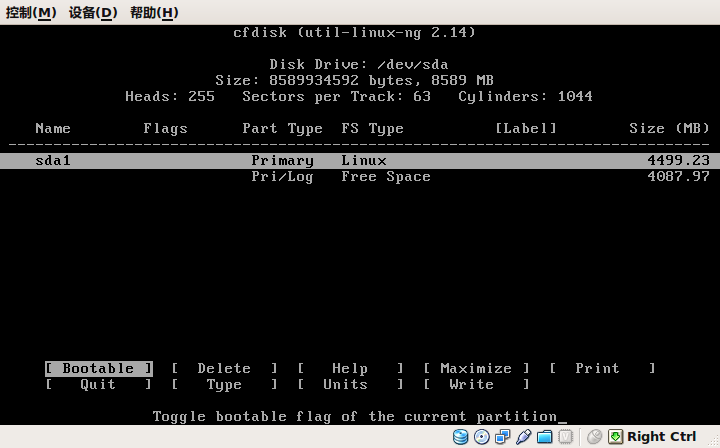Select the Write option in cfdisk
The height and width of the screenshot is (448, 720).
pyautogui.click(x=476, y=385)
